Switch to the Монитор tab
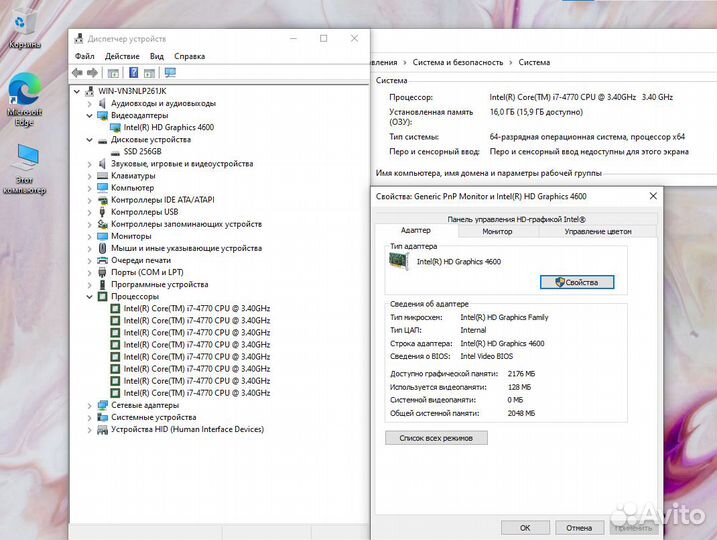 498,232
